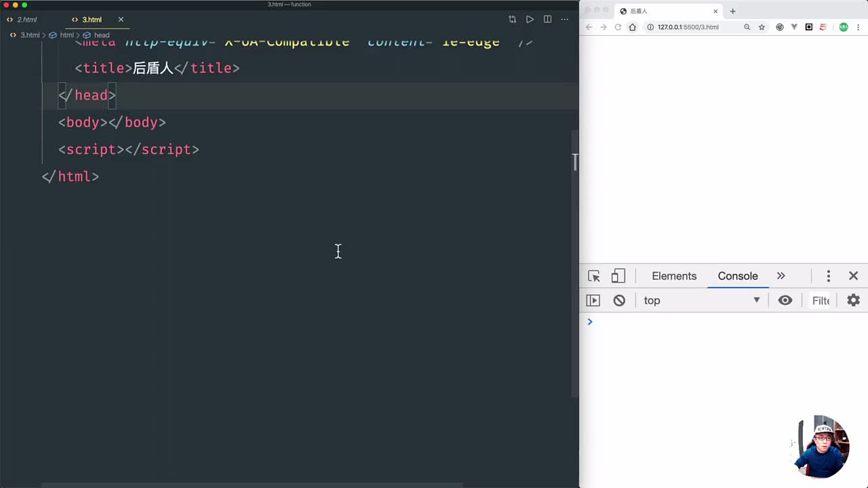
Task: Click the Vue devtools extension icon
Action: pyautogui.click(x=794, y=27)
